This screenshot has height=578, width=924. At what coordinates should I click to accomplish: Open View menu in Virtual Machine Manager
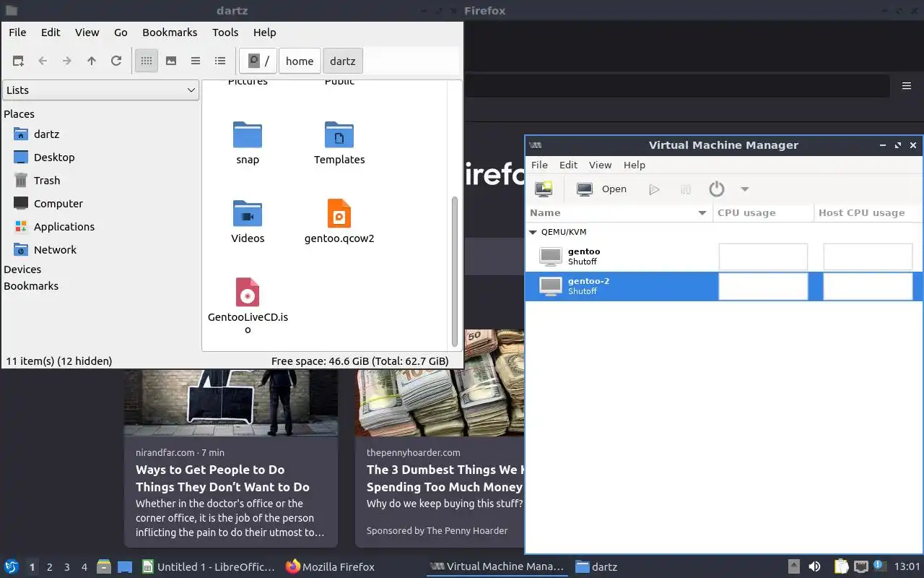[600, 165]
